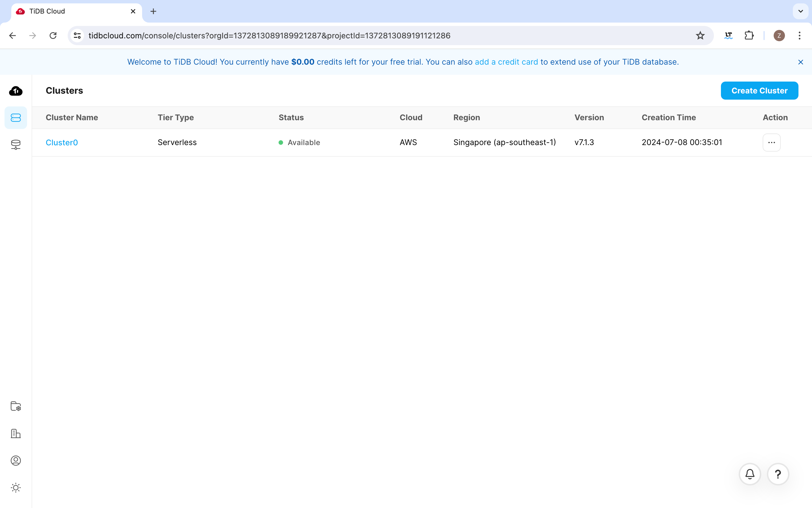Click the Creation Time column header

click(669, 118)
